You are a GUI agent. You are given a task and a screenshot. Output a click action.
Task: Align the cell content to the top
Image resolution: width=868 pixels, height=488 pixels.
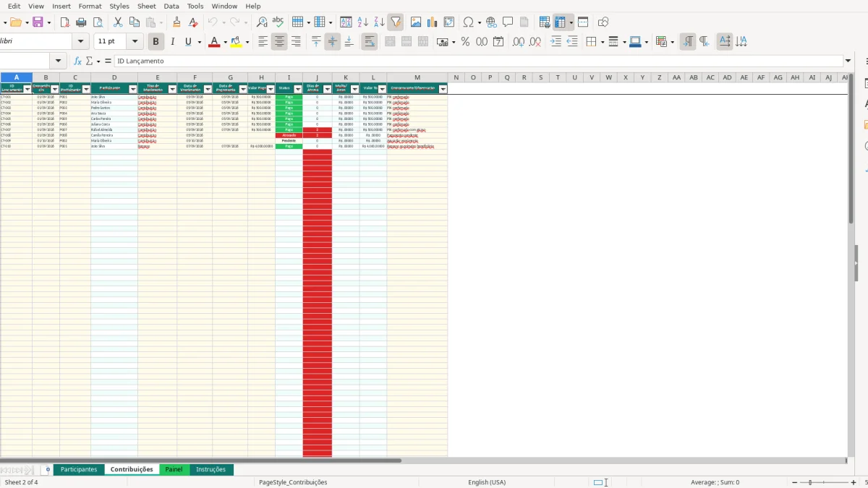point(316,42)
